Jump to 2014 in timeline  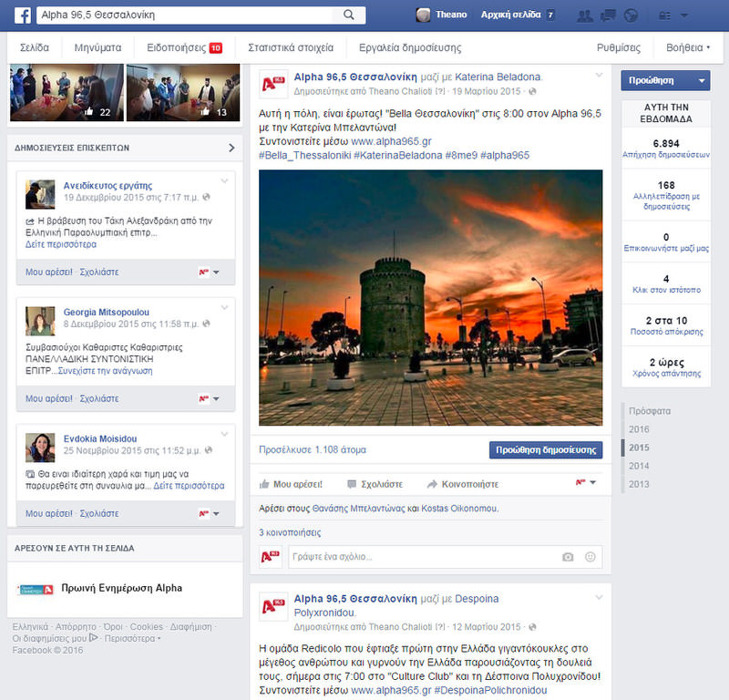(x=639, y=466)
